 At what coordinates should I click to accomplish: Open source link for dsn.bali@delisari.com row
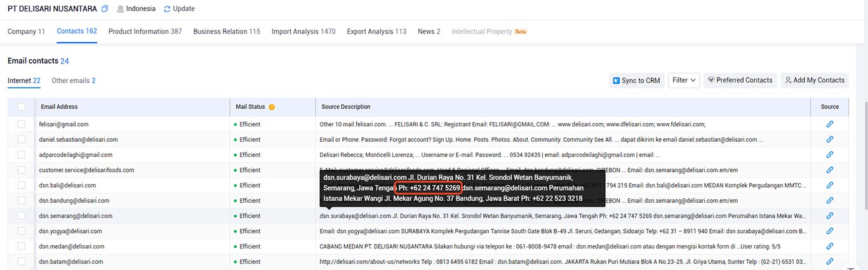829,186
